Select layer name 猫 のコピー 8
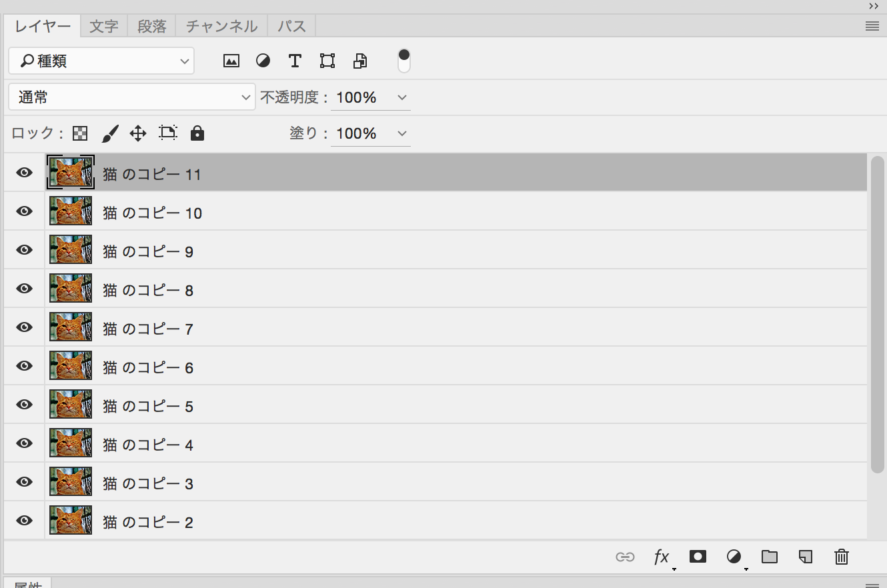Viewport: 887px width, 588px height. coord(148,290)
